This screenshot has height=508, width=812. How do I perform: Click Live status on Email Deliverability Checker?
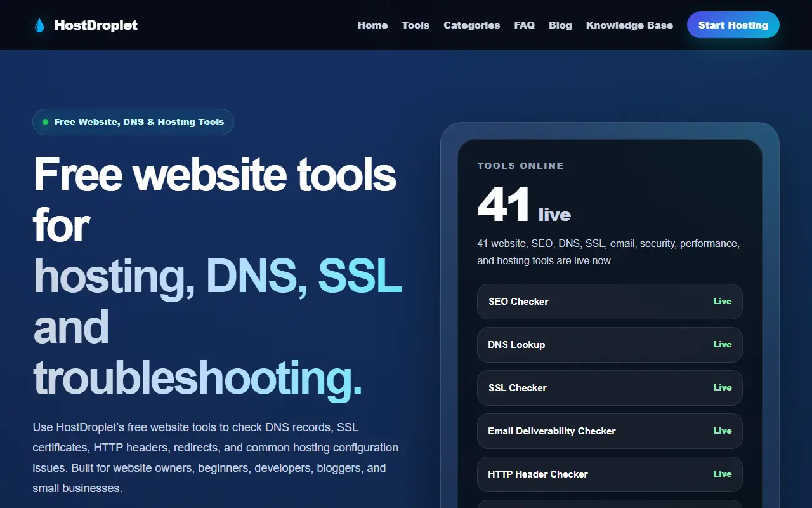tap(722, 431)
